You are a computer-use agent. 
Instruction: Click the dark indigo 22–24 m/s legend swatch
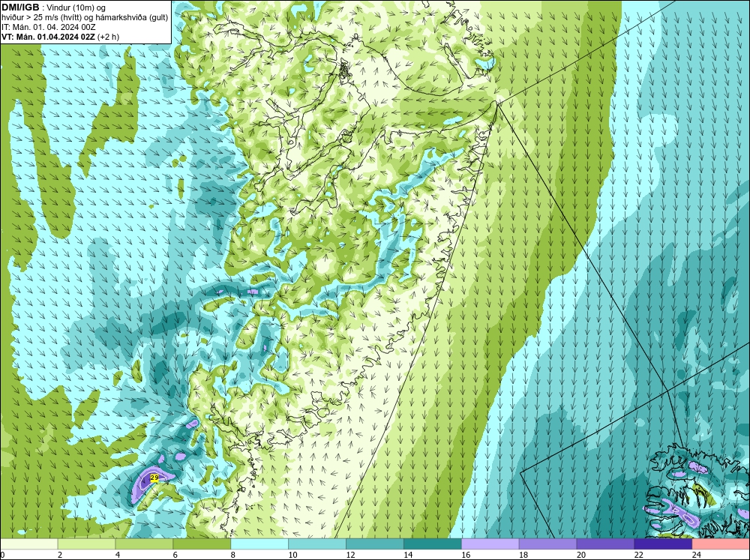(664, 544)
